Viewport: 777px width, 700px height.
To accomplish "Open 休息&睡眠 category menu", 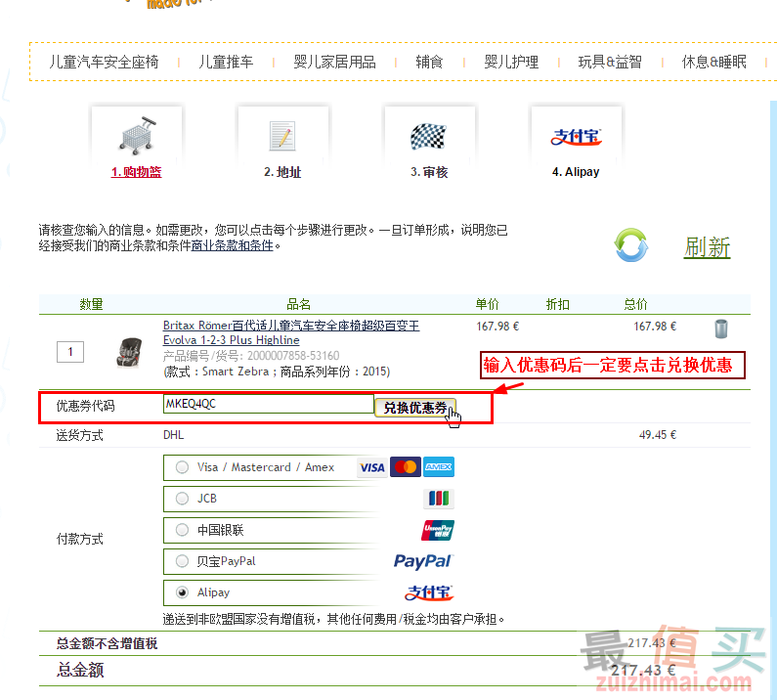I will point(714,62).
